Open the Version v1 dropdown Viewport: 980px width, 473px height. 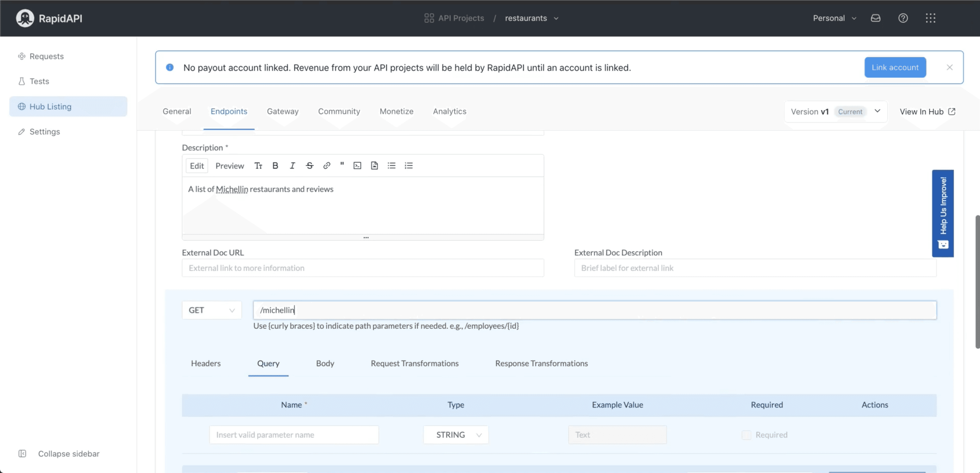[835, 111]
